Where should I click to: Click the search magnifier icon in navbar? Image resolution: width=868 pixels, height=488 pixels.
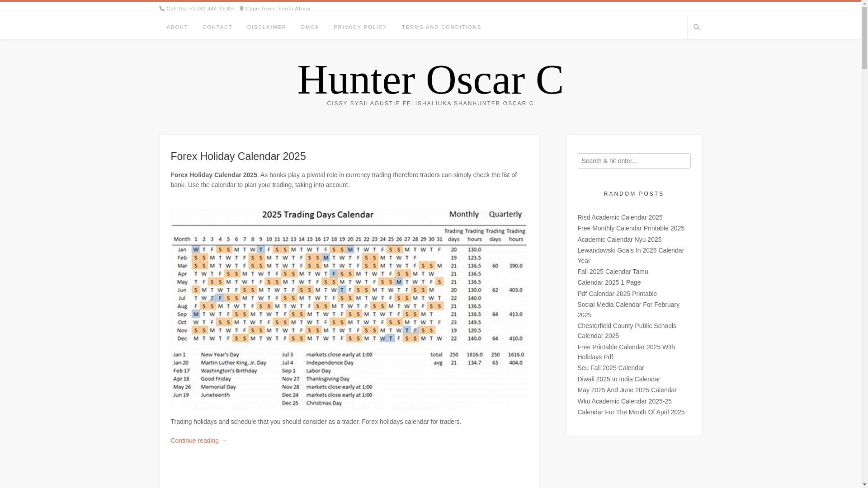point(697,28)
